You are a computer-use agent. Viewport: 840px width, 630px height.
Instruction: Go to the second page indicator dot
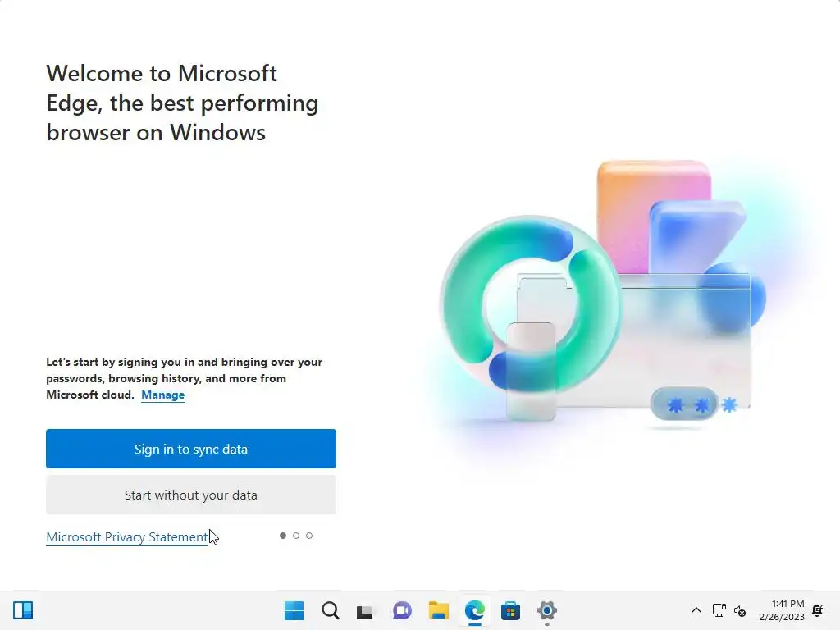[296, 536]
